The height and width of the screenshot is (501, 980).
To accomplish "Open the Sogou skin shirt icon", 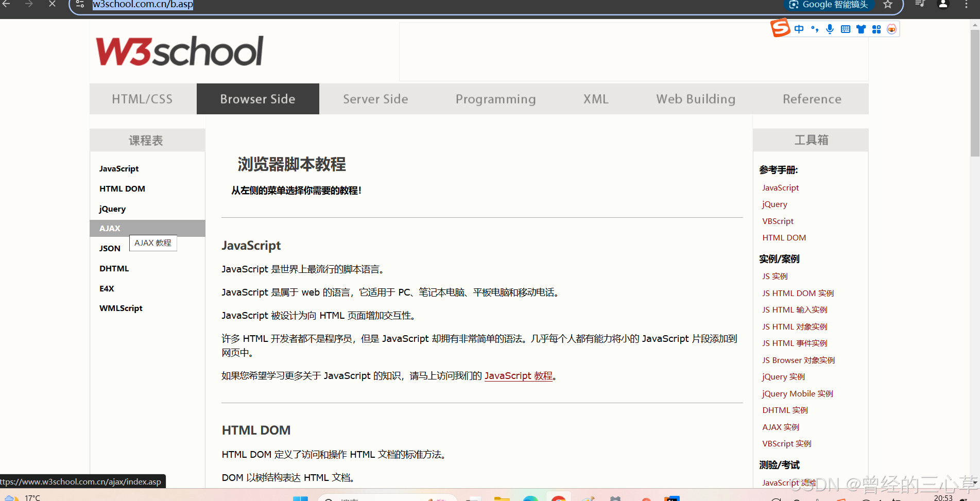I will (861, 29).
